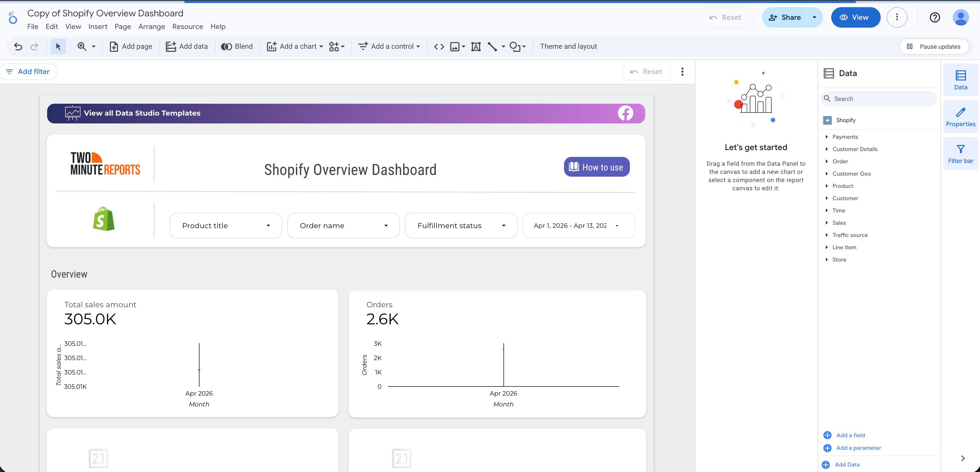This screenshot has width=980, height=472.
Task: Select the selection mode pointer tool
Action: (x=58, y=46)
